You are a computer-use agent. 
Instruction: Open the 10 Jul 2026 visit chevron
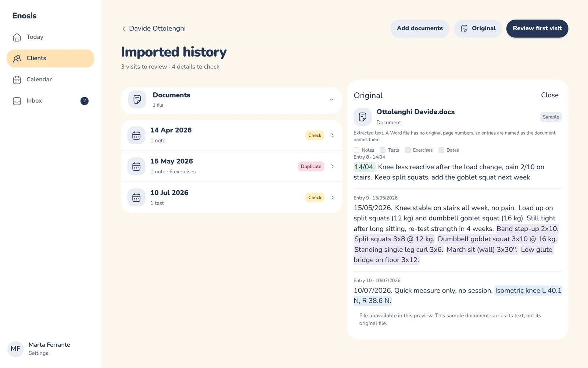coord(333,198)
